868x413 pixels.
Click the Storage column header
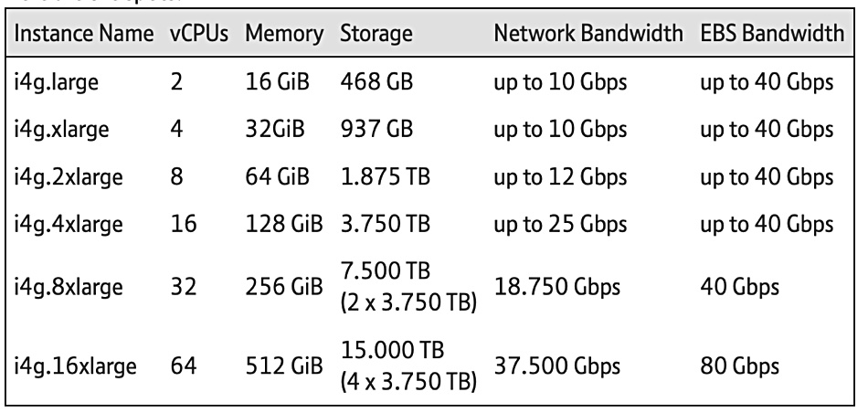pos(376,35)
